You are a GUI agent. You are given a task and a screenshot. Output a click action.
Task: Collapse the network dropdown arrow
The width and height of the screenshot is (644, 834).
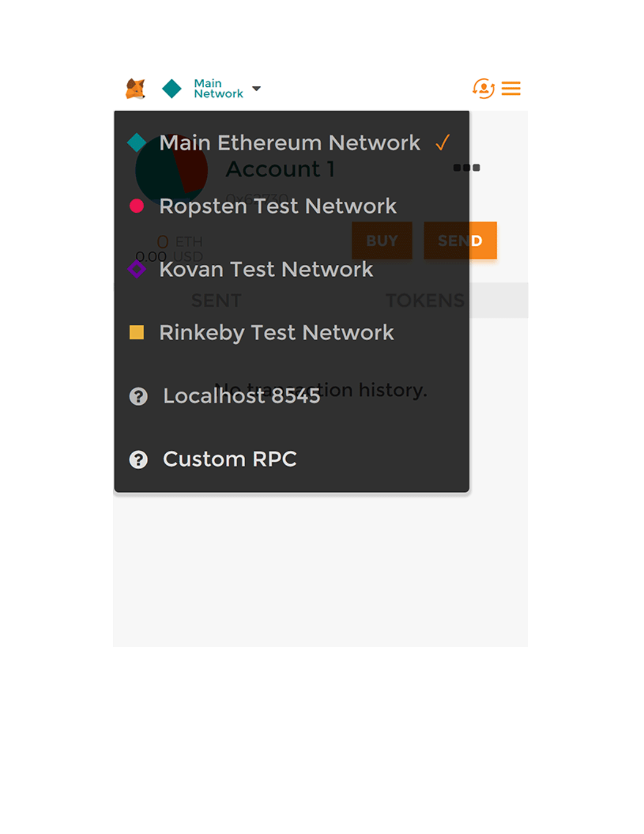[256, 88]
